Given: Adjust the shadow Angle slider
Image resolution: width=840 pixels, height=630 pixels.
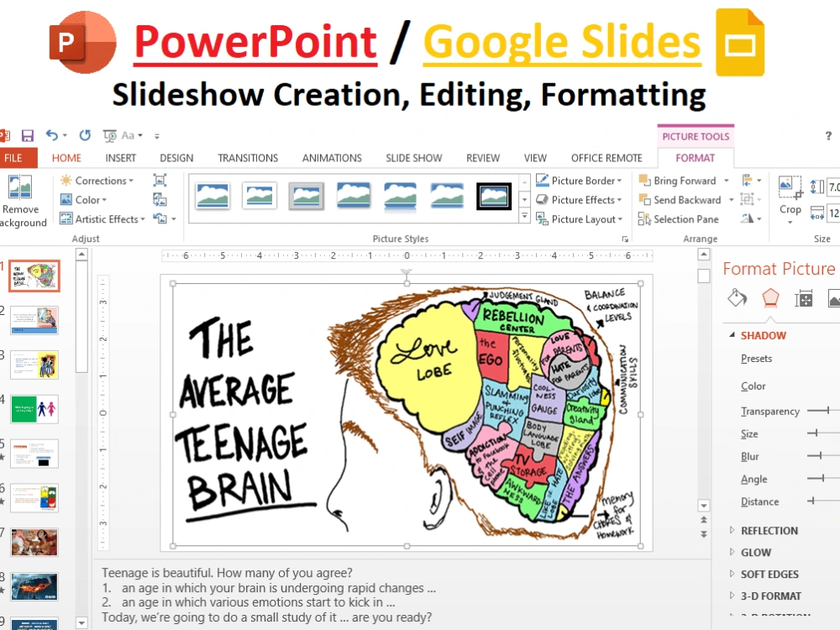Looking at the screenshot, I should (822, 478).
